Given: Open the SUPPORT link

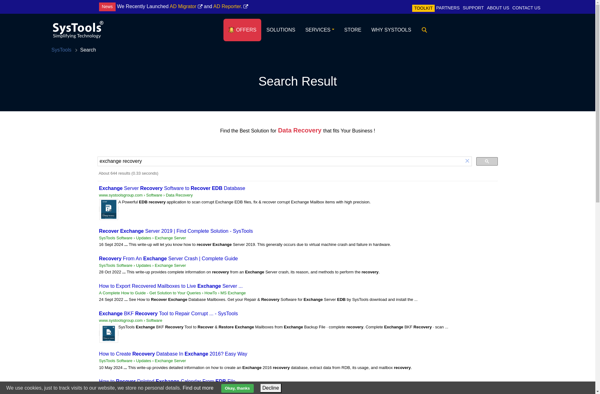Looking at the screenshot, I should pyautogui.click(x=473, y=8).
